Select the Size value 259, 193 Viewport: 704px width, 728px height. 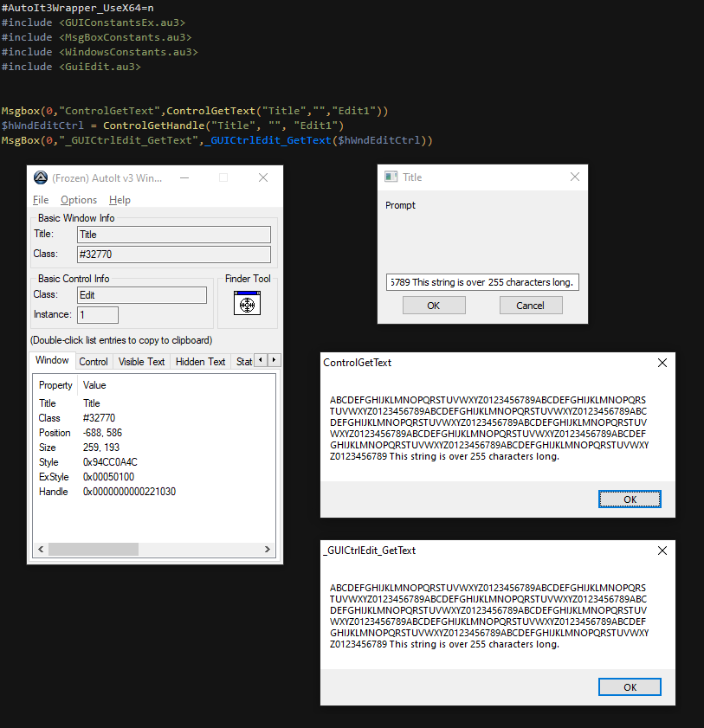[101, 448]
